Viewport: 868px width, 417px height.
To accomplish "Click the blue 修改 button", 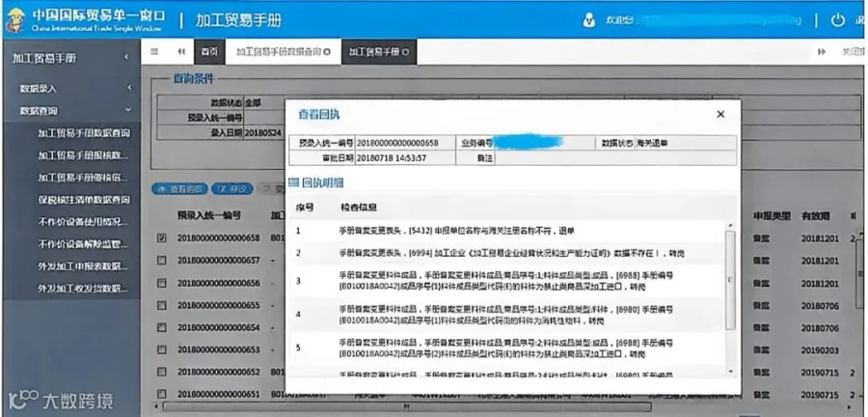I will click(231, 189).
